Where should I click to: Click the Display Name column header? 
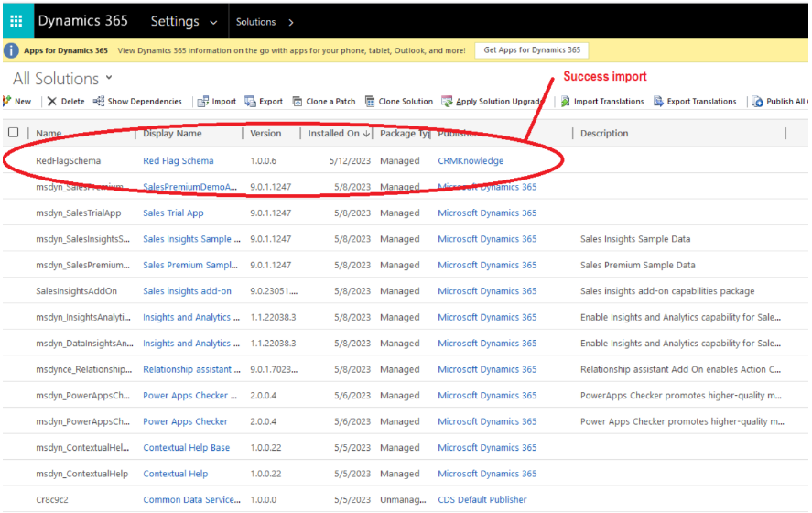[x=172, y=133]
